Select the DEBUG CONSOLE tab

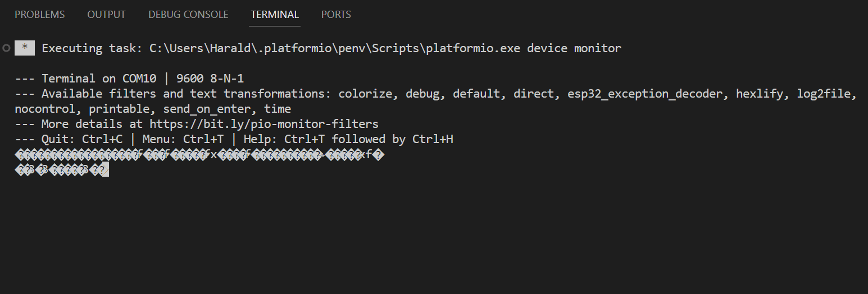(188, 15)
